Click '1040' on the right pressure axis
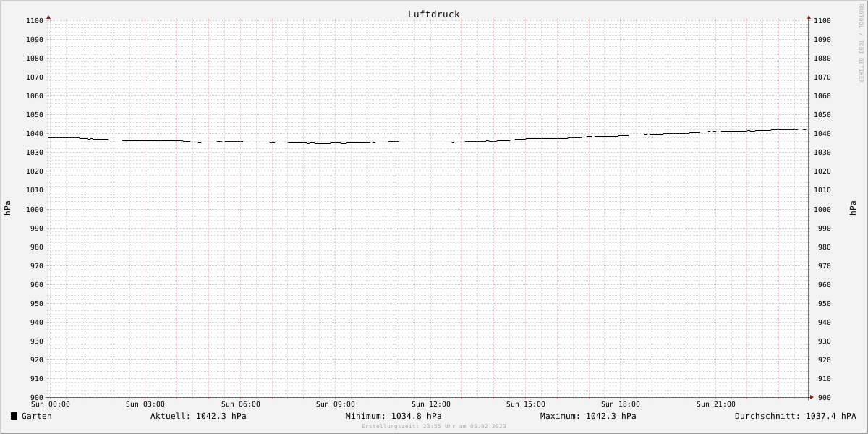Viewport: 868px width, 434px height. pos(822,134)
